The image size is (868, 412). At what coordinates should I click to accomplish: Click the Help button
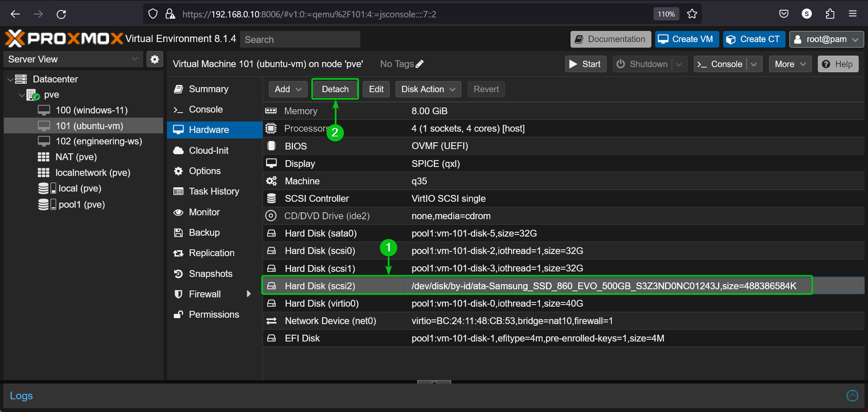point(838,64)
